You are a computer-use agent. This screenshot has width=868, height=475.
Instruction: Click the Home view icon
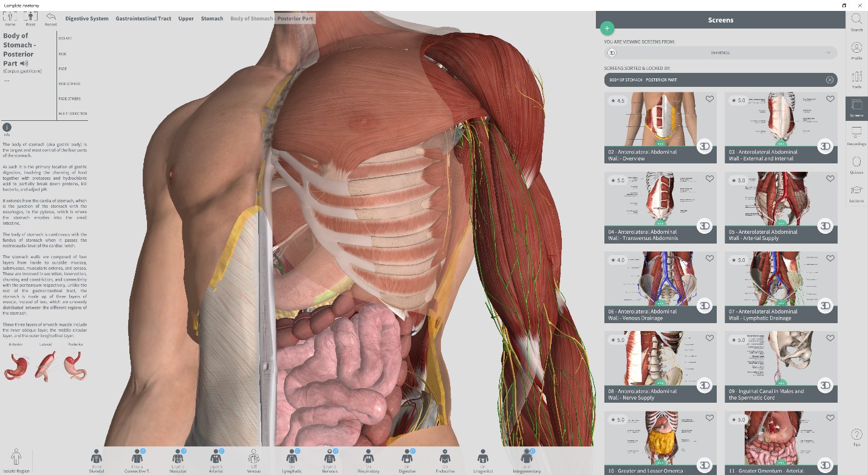tap(10, 18)
